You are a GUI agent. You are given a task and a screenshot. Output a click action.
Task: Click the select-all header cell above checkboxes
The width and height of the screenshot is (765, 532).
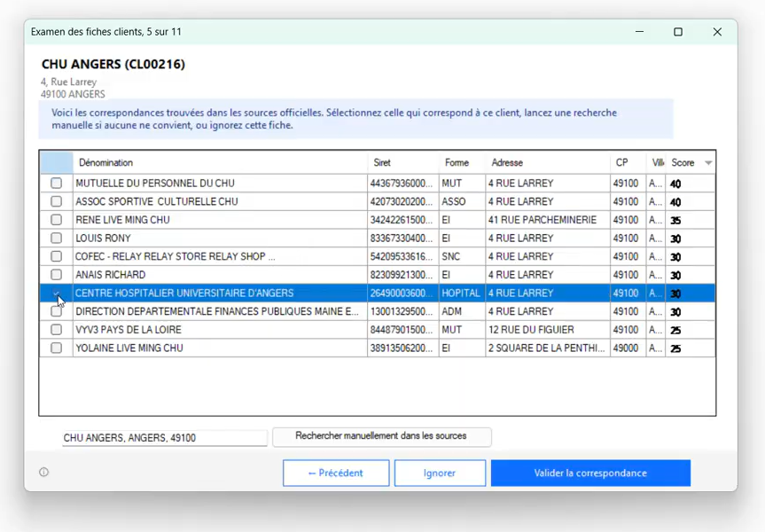click(x=57, y=162)
